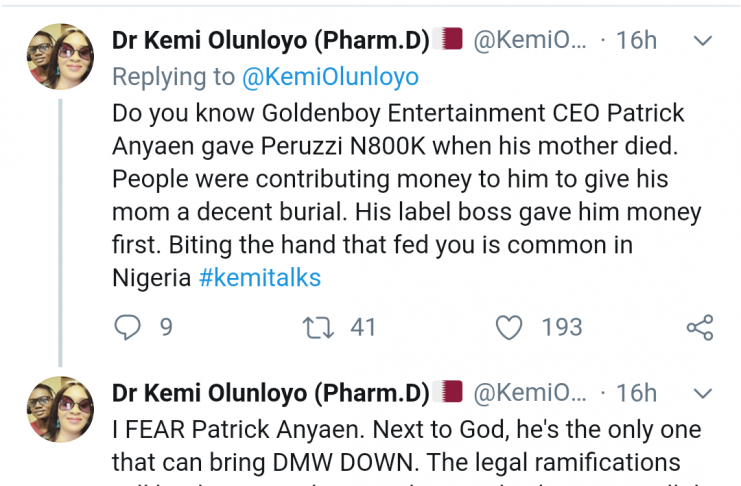Tap the flag emoji beside second tweet name

click(452, 391)
